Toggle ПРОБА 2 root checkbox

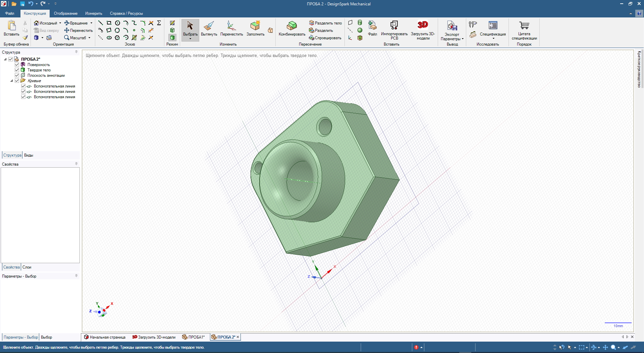[11, 59]
